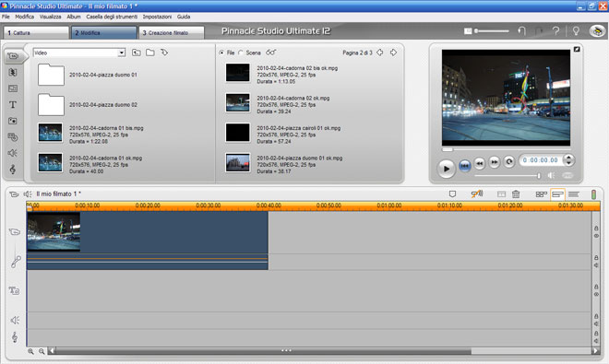
Task: Open the Album menu
Action: pos(74,17)
